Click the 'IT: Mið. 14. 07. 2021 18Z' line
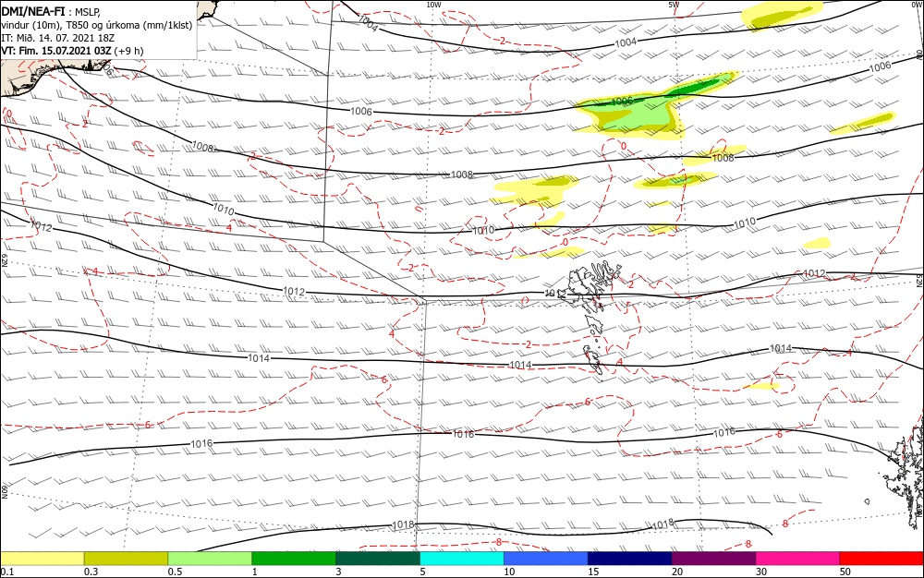Viewport: 924px width, 578px height. pyautogui.click(x=57, y=38)
